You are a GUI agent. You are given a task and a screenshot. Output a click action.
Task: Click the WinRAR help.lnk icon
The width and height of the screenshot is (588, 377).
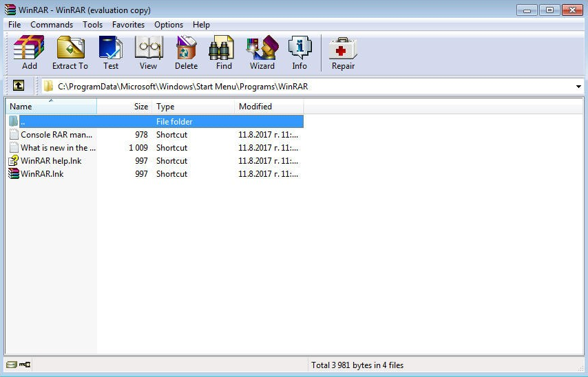pos(14,160)
